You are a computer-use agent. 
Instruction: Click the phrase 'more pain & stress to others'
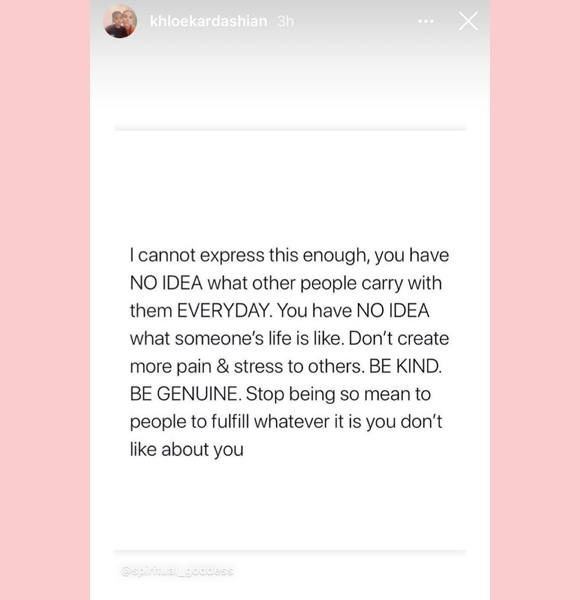247,367
